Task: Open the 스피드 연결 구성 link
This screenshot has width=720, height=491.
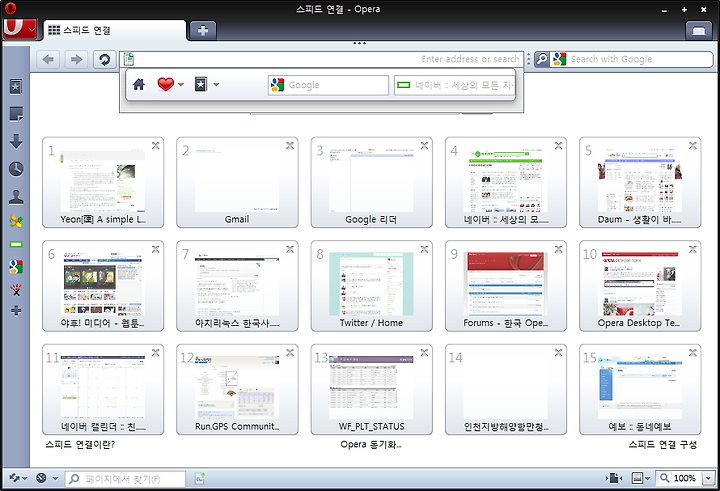Action: point(663,445)
